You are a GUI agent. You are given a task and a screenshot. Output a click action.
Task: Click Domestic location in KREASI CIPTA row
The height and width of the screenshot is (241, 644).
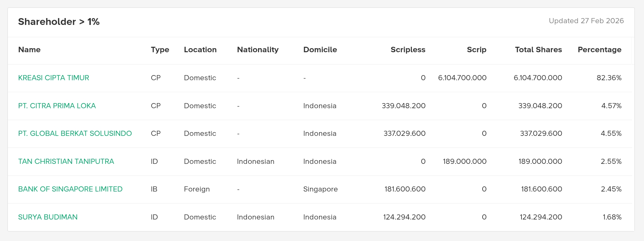click(x=200, y=78)
